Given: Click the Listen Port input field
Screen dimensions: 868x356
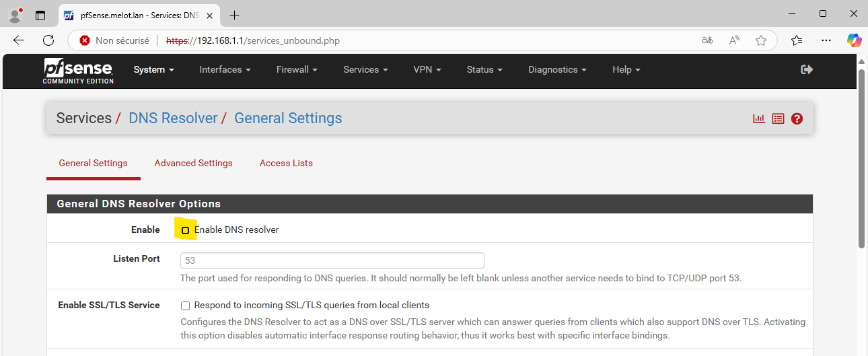Looking at the screenshot, I should pos(332,260).
